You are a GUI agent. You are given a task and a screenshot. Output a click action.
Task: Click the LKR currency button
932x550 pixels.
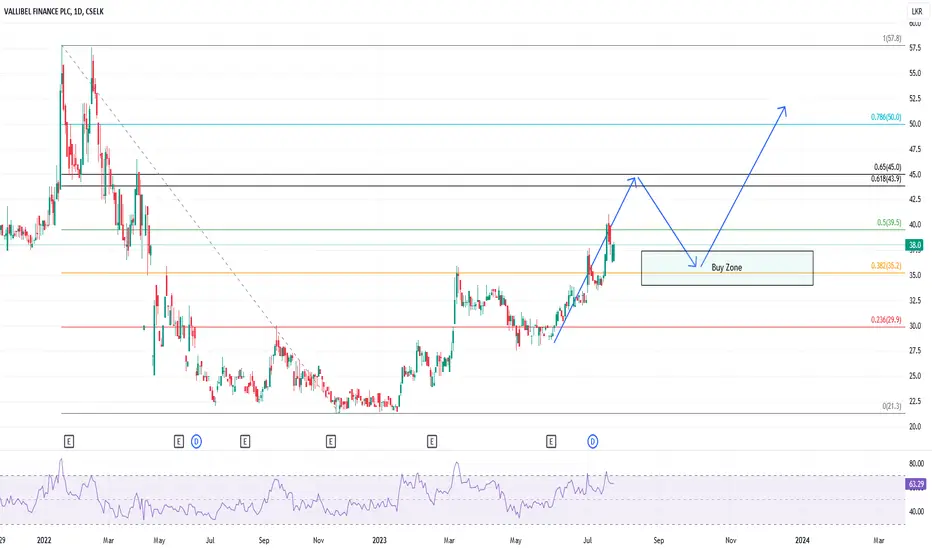pos(917,11)
